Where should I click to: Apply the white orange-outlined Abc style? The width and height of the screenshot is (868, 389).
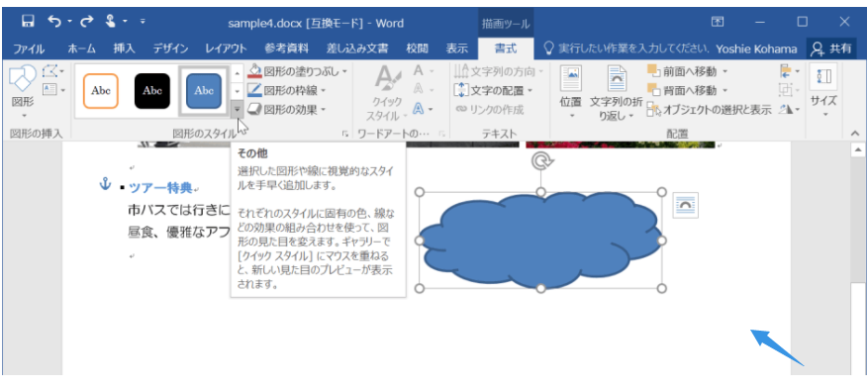[x=101, y=91]
